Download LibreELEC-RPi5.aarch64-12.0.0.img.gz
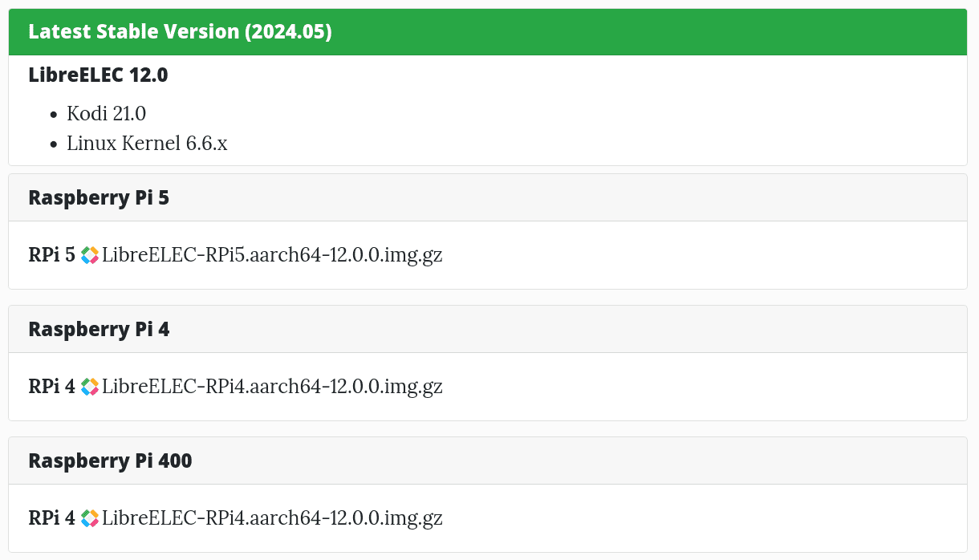 272,255
